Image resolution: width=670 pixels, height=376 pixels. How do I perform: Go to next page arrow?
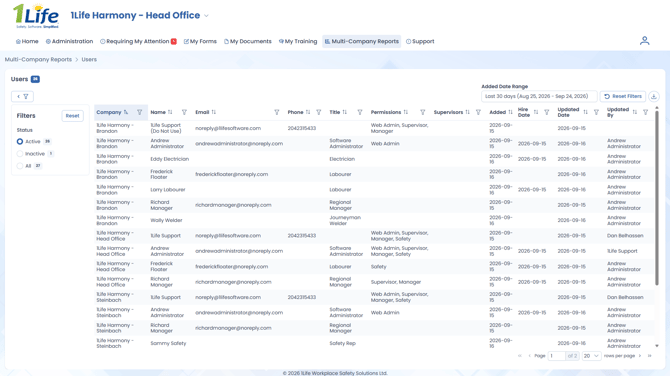[640, 356]
